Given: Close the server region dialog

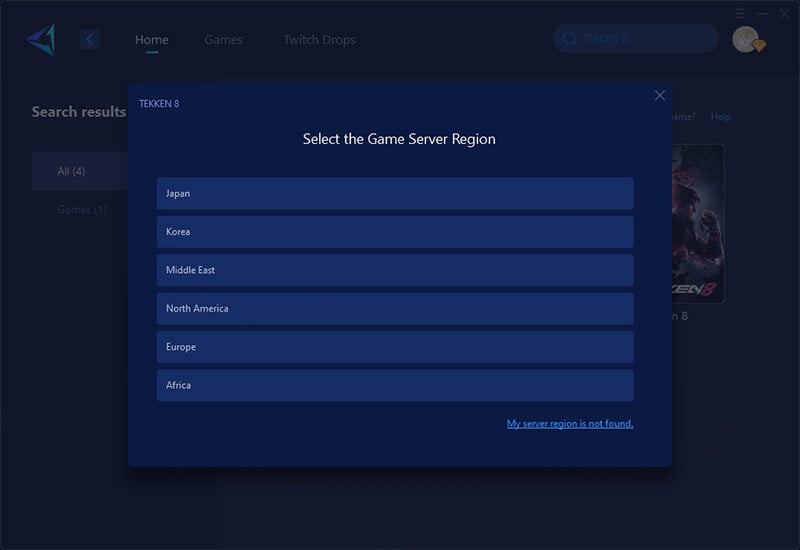Looking at the screenshot, I should coord(660,95).
